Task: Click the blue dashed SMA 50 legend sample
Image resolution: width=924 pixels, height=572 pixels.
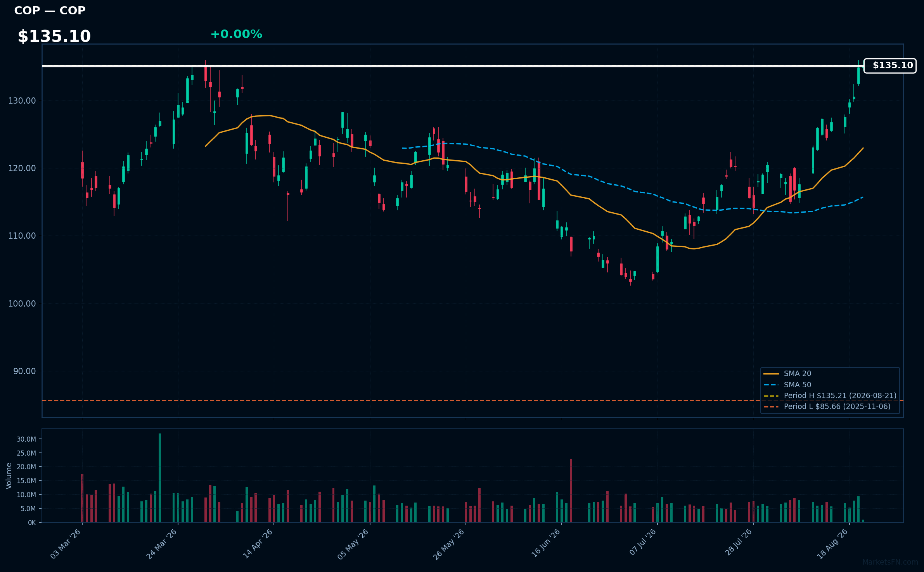Action: [x=771, y=385]
